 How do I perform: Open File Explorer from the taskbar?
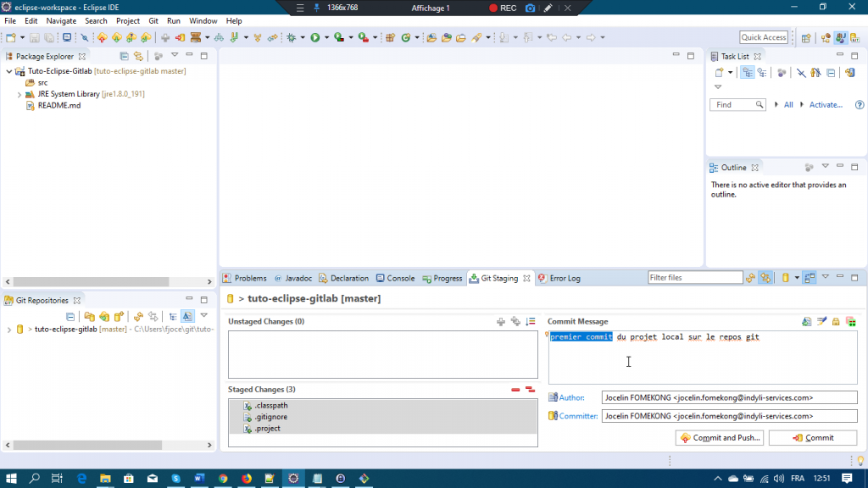tap(105, 479)
